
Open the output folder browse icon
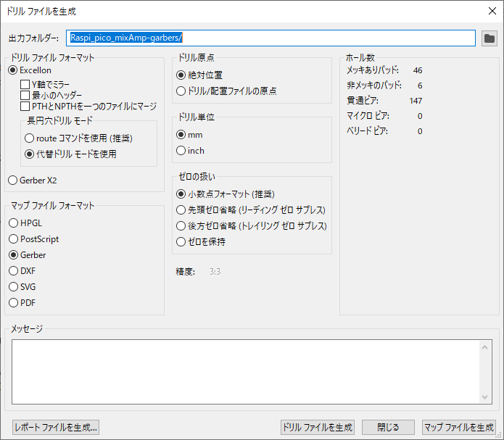pyautogui.click(x=489, y=38)
